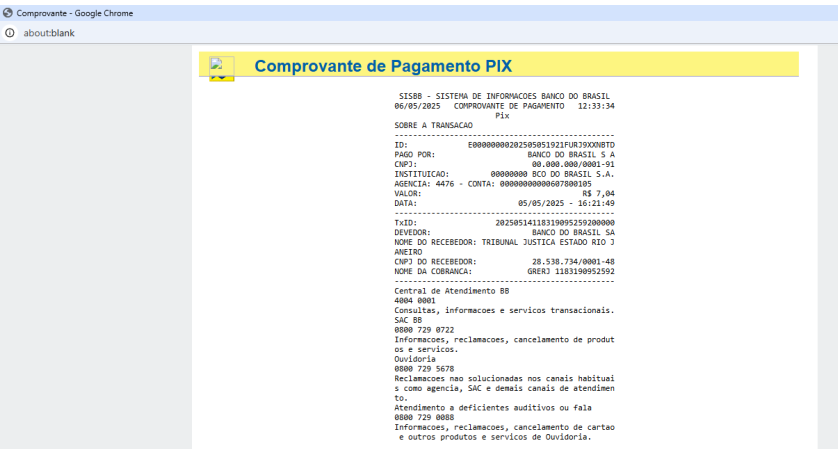This screenshot has height=449, width=838.
Task: Click the phone number 0800 729 0722
Action: click(x=424, y=330)
